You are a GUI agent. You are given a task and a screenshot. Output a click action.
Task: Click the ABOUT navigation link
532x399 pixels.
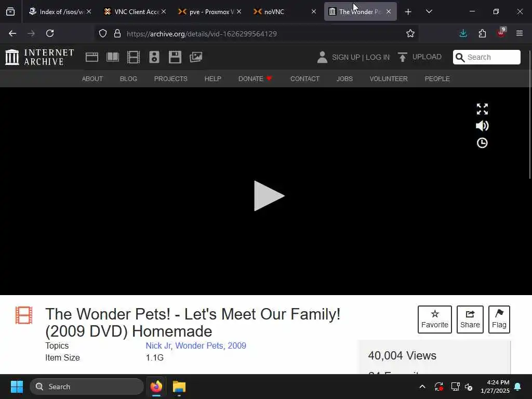click(x=92, y=79)
